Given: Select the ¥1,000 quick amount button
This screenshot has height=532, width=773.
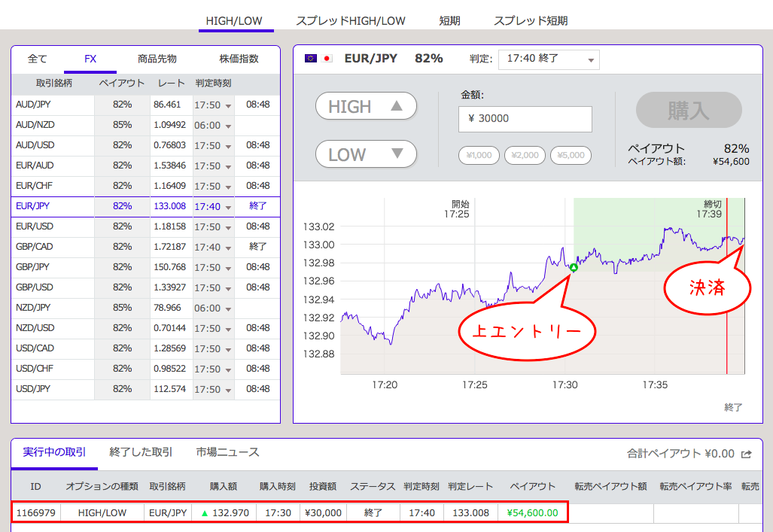Looking at the screenshot, I should (x=479, y=156).
